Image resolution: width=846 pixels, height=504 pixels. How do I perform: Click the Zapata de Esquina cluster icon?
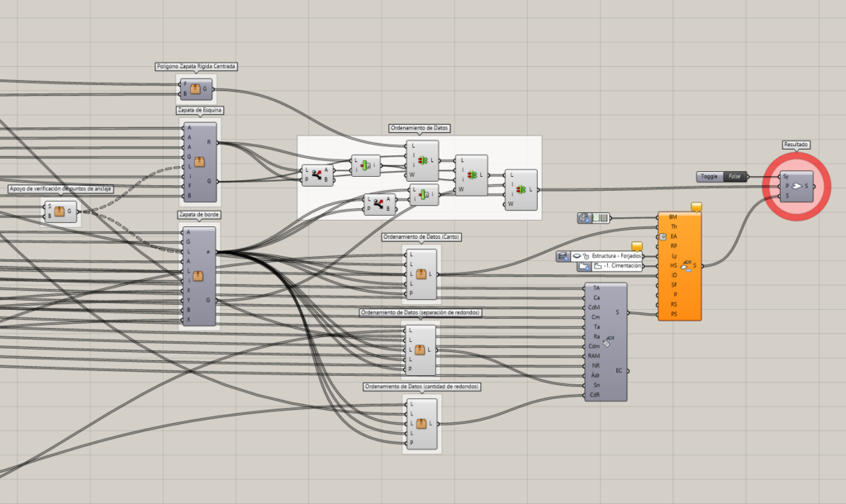click(198, 160)
